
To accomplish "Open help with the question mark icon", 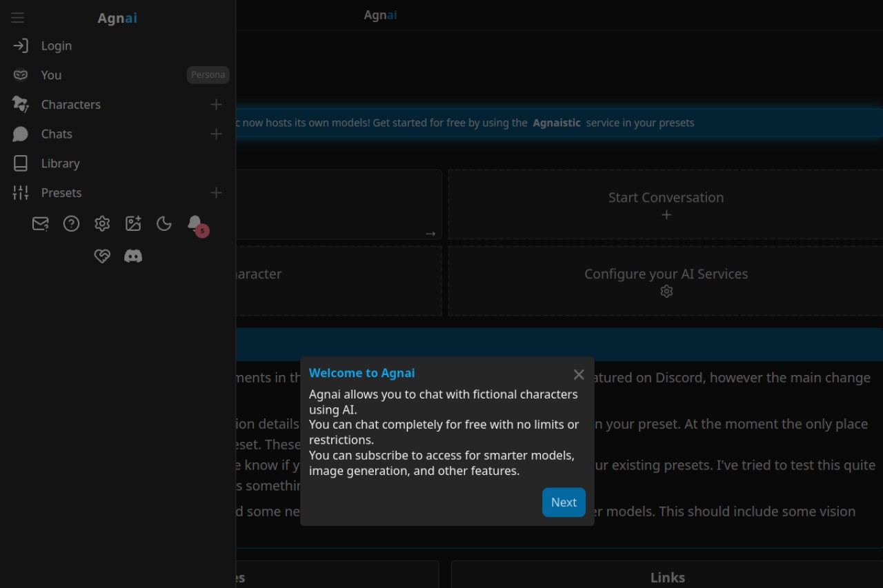I will pos(71,223).
